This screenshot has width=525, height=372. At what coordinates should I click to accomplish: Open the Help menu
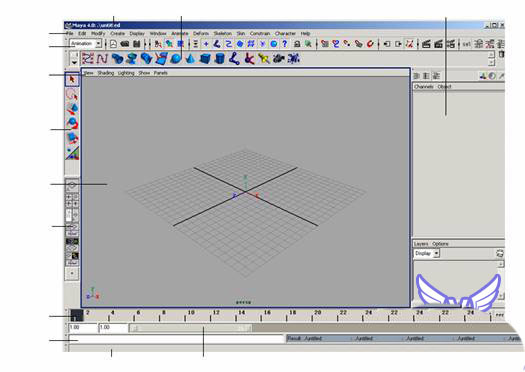(x=305, y=34)
